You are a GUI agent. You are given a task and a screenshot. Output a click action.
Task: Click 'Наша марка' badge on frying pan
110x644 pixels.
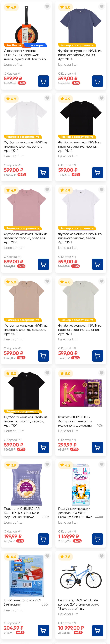[x=35, y=45]
